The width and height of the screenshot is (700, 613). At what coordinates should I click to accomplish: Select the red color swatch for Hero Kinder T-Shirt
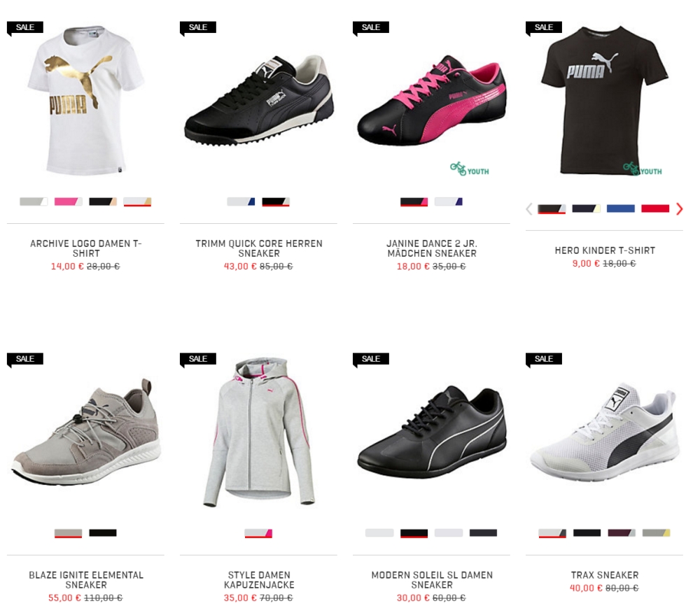655,209
